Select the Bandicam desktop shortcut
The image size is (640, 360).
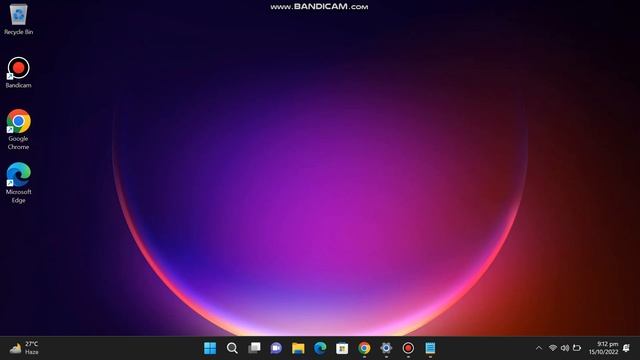click(18, 73)
